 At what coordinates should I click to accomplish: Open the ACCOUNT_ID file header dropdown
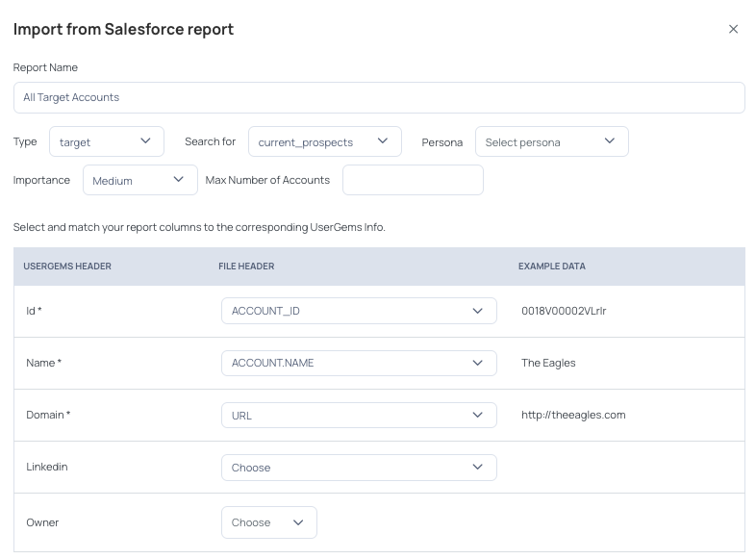click(359, 311)
